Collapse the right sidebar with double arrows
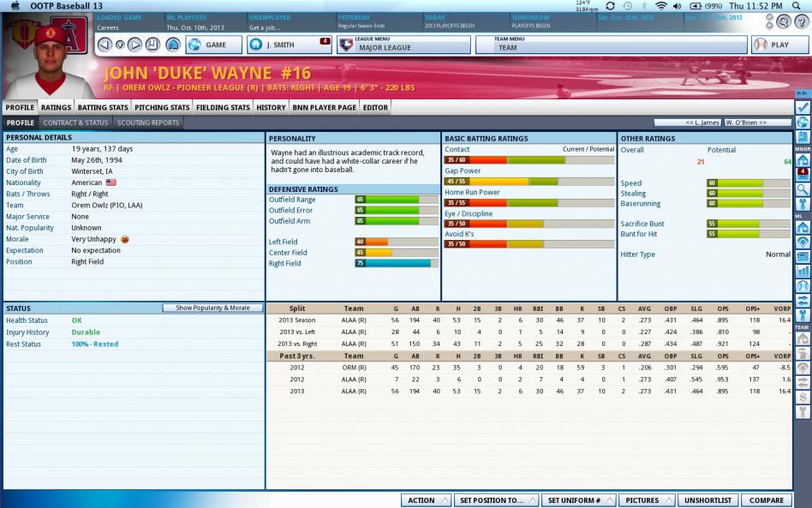 (803, 93)
